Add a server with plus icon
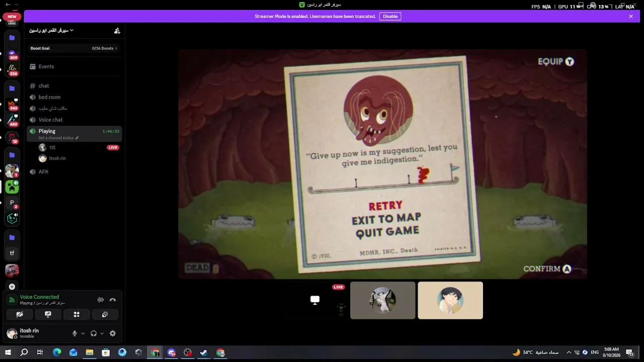This screenshot has height=362, width=644. [x=12, y=287]
